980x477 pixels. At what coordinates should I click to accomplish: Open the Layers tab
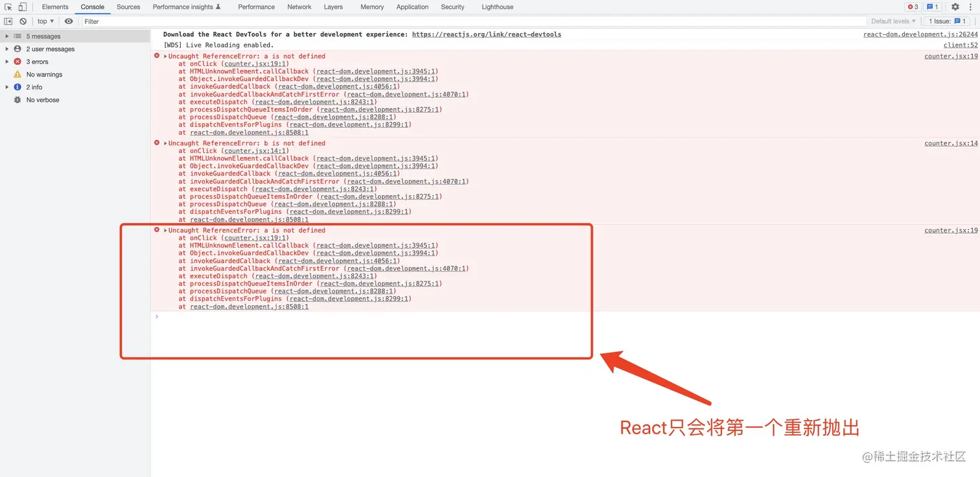coord(333,6)
